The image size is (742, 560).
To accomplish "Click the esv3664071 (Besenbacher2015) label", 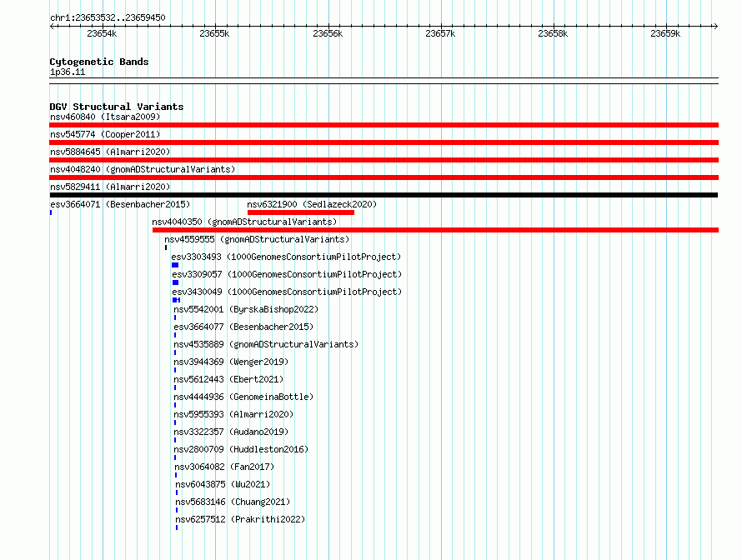I will (120, 204).
